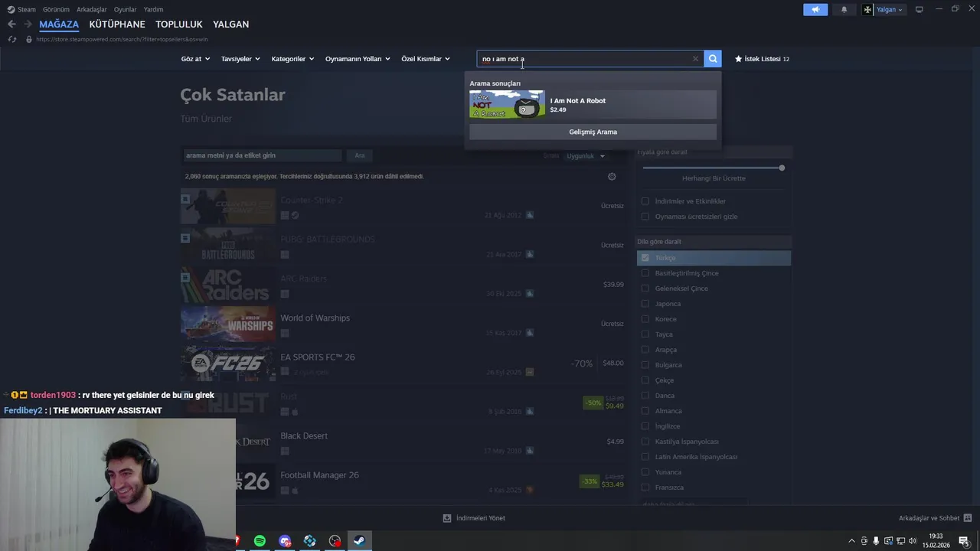Click the price range slider handle
Viewport: 980px width, 551px height.
coord(782,168)
